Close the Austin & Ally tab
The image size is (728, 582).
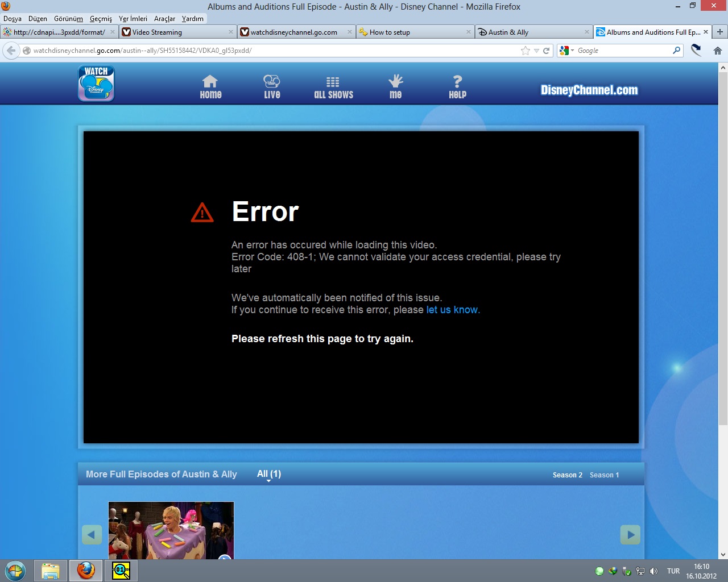587,32
